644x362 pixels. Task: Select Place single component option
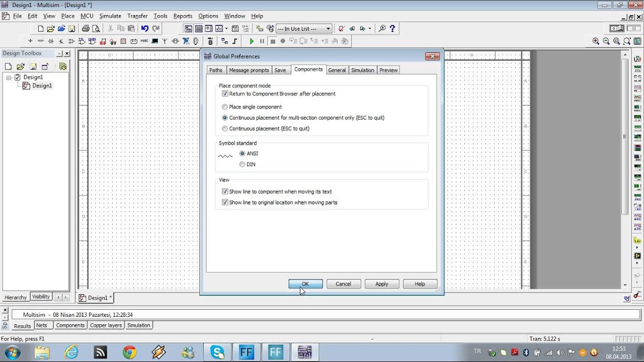tap(225, 107)
